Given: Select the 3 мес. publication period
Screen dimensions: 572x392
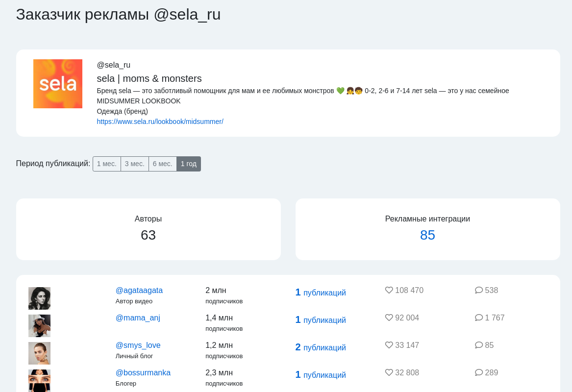Looking at the screenshot, I should (135, 164).
